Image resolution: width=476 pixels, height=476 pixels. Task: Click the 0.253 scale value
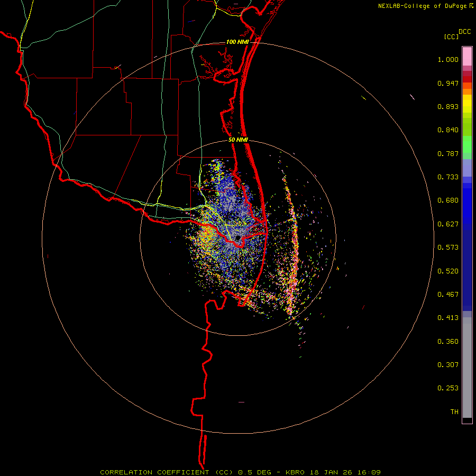coord(448,388)
